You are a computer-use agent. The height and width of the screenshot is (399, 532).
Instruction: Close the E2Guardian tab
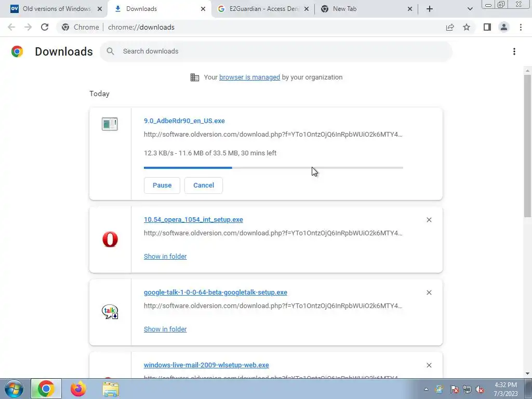click(307, 9)
